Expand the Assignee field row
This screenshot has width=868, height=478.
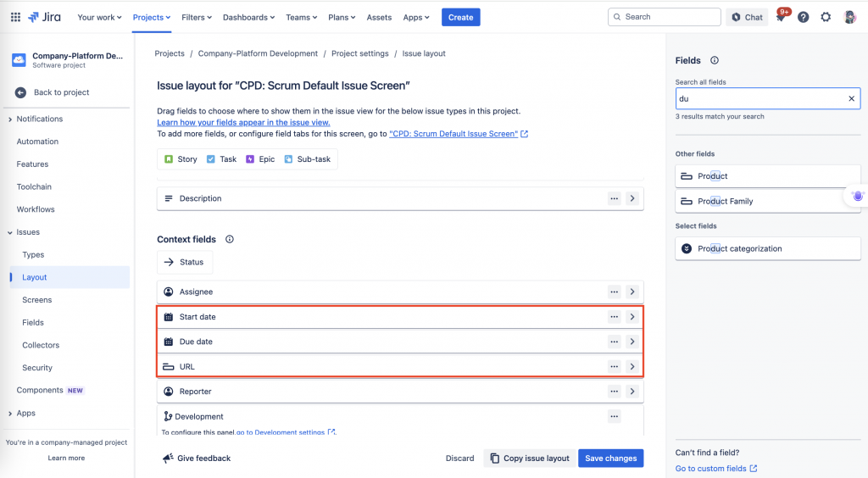click(632, 292)
